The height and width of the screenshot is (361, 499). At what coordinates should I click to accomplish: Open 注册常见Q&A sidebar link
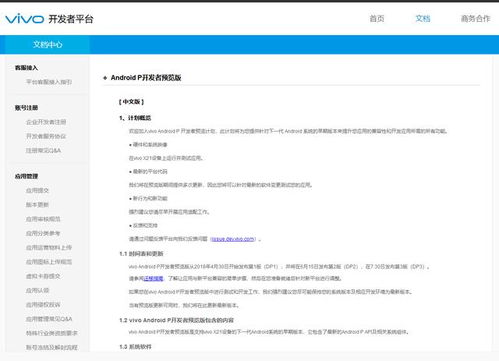(x=44, y=151)
